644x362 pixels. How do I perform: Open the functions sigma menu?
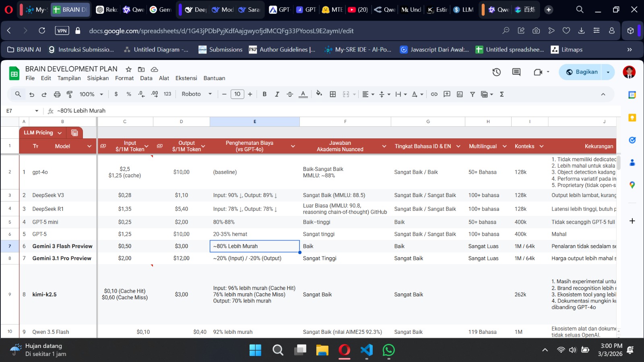coord(502,94)
